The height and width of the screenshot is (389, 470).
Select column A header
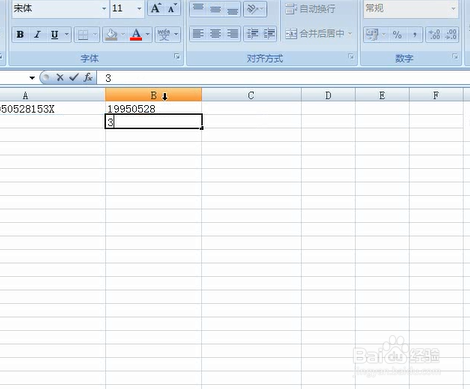52,95
